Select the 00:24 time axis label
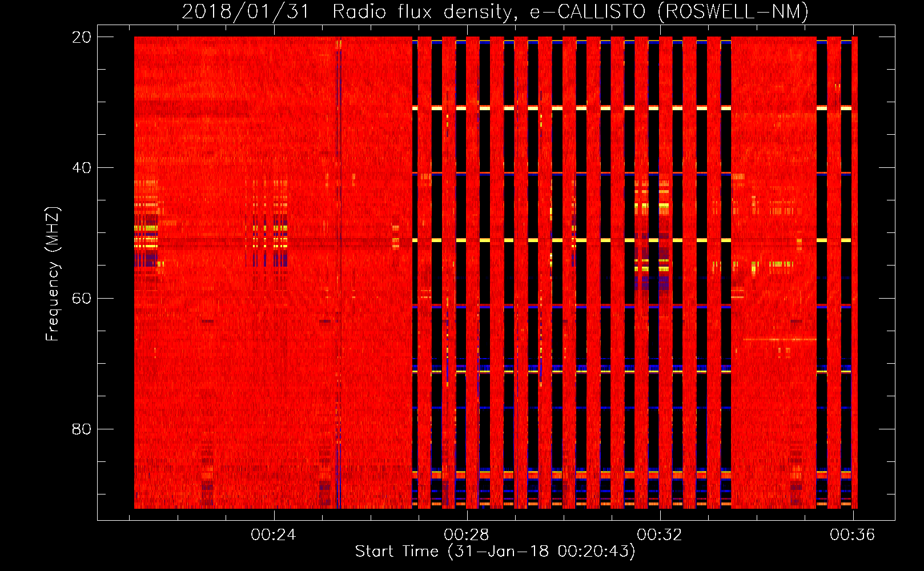The image size is (924, 571). point(274,534)
